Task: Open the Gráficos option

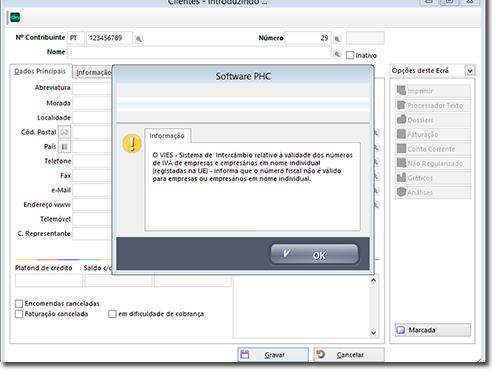Action: 433,178
